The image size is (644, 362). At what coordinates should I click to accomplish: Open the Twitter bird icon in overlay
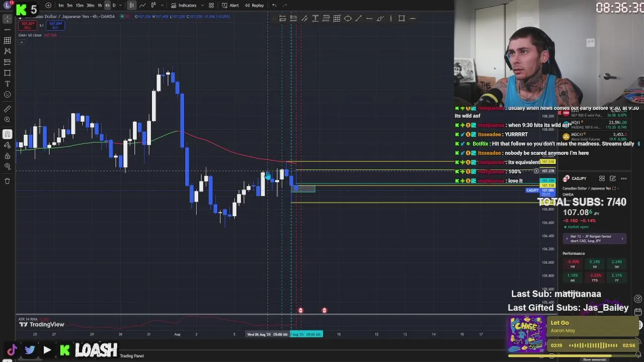30,350
